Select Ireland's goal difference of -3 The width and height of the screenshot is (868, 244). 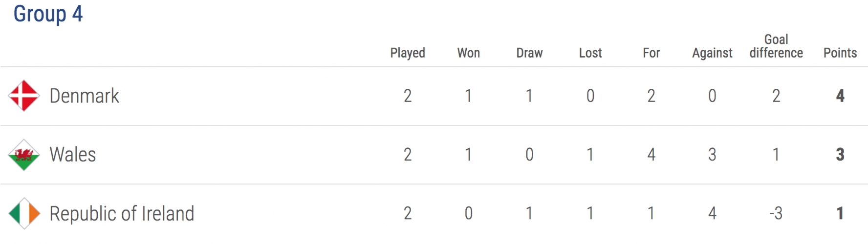[x=776, y=213]
